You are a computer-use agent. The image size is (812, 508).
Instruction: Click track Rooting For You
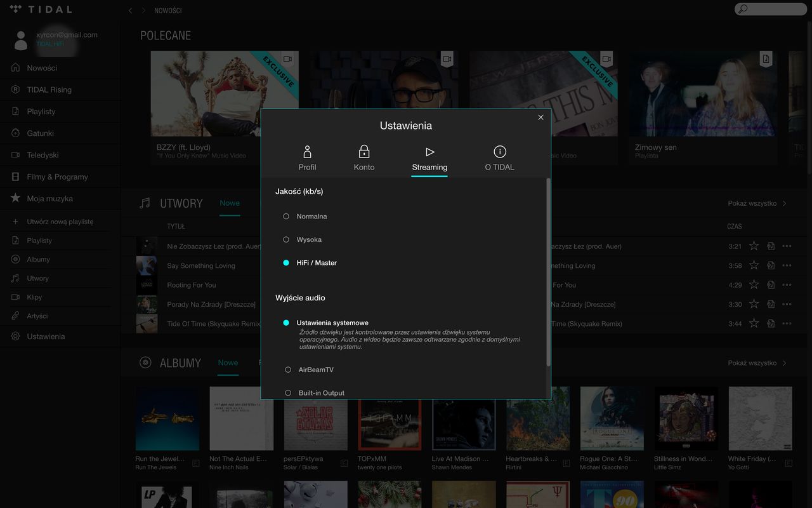pos(192,285)
